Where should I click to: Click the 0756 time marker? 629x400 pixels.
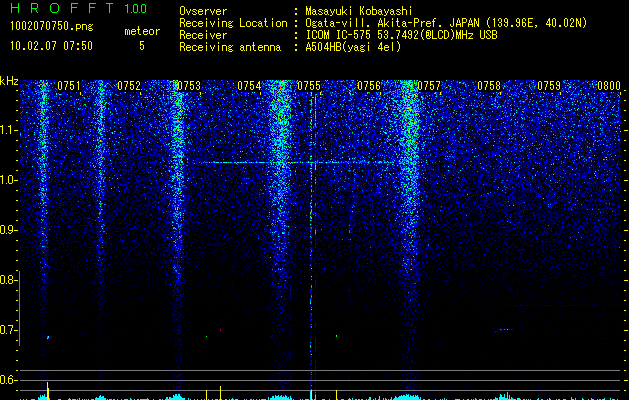[369, 86]
